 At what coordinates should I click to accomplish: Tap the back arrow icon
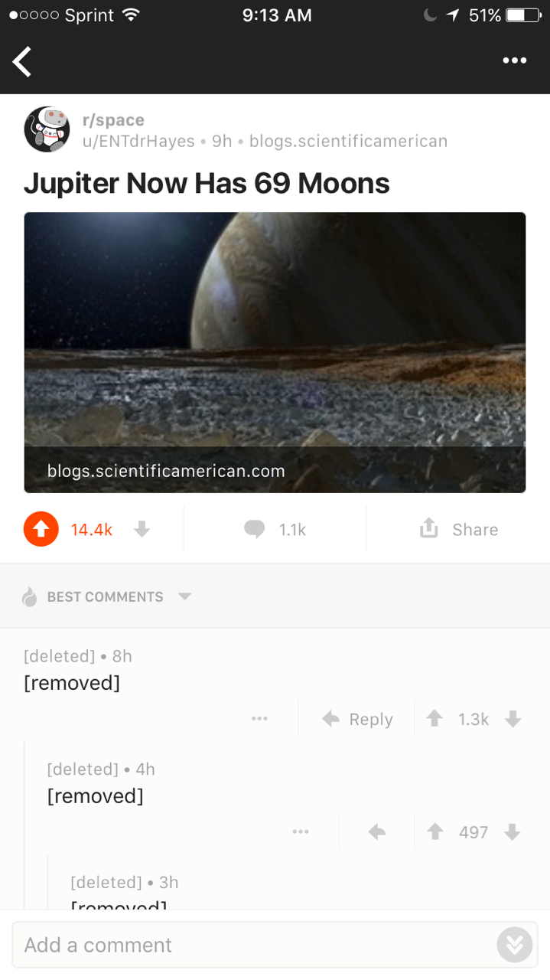point(23,62)
